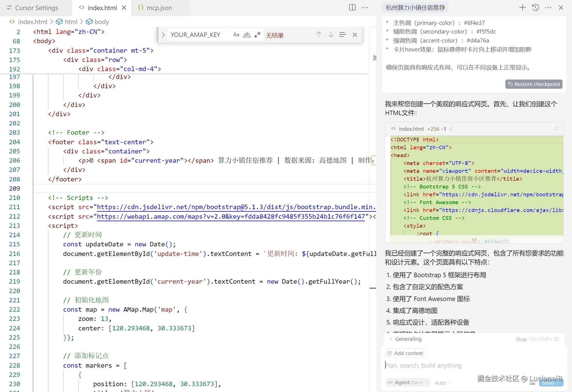The width and height of the screenshot is (572, 392).
Task: Click find in selection icon
Action: tap(342, 34)
